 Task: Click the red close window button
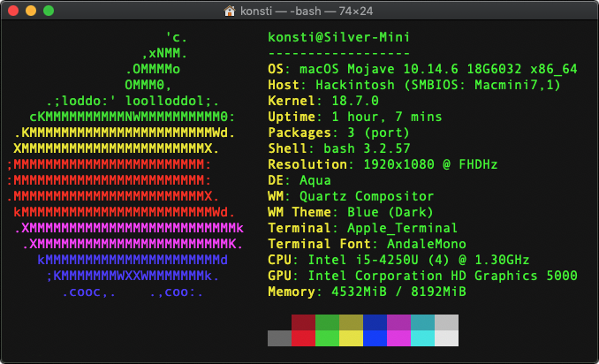coord(13,11)
